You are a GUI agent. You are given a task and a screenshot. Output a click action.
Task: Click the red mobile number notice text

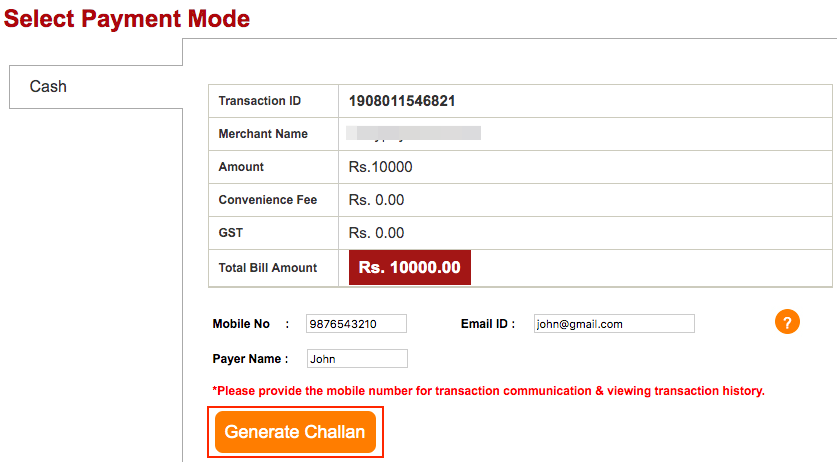pos(488,391)
